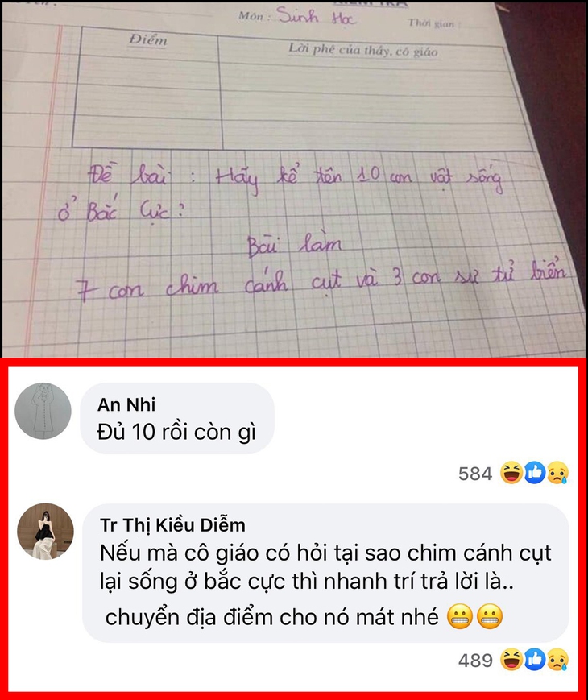Select comment text 'Đủ 10 rồi còn gì'
Screen dimensions: 588x700
point(176,432)
